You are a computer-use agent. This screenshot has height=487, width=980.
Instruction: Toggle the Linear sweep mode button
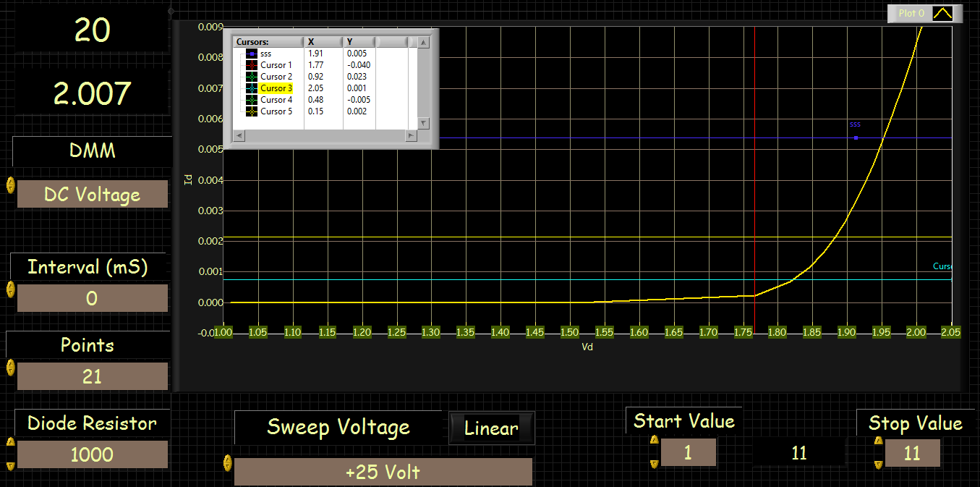click(491, 428)
